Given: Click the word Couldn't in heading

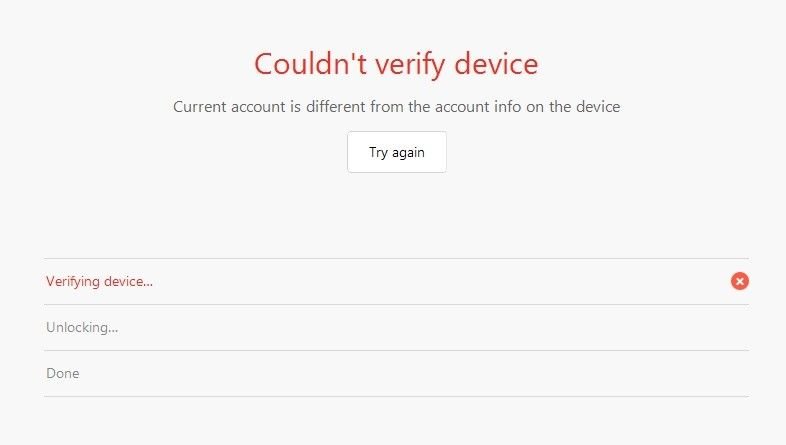Looking at the screenshot, I should point(310,64).
